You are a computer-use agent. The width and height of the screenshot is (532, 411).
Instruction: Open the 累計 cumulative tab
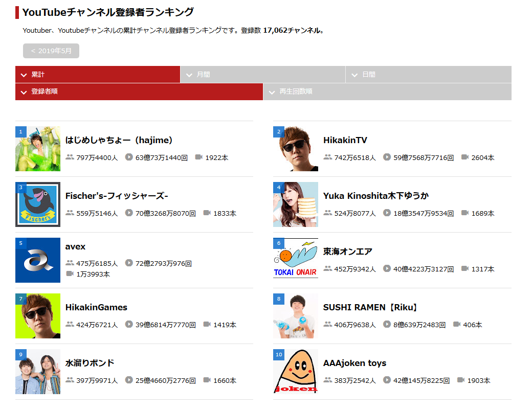[98, 74]
